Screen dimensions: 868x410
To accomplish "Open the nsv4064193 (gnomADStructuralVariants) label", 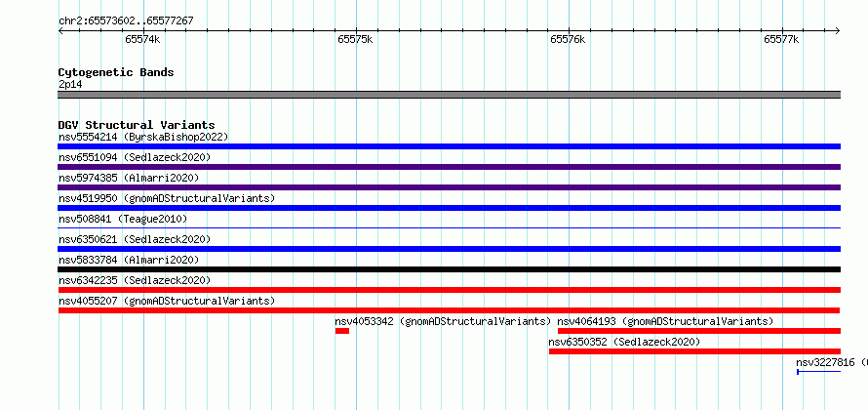I will point(665,321).
